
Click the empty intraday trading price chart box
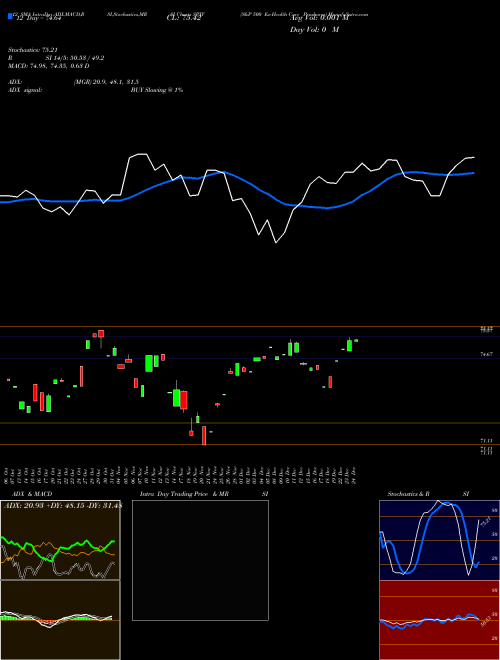(200, 560)
